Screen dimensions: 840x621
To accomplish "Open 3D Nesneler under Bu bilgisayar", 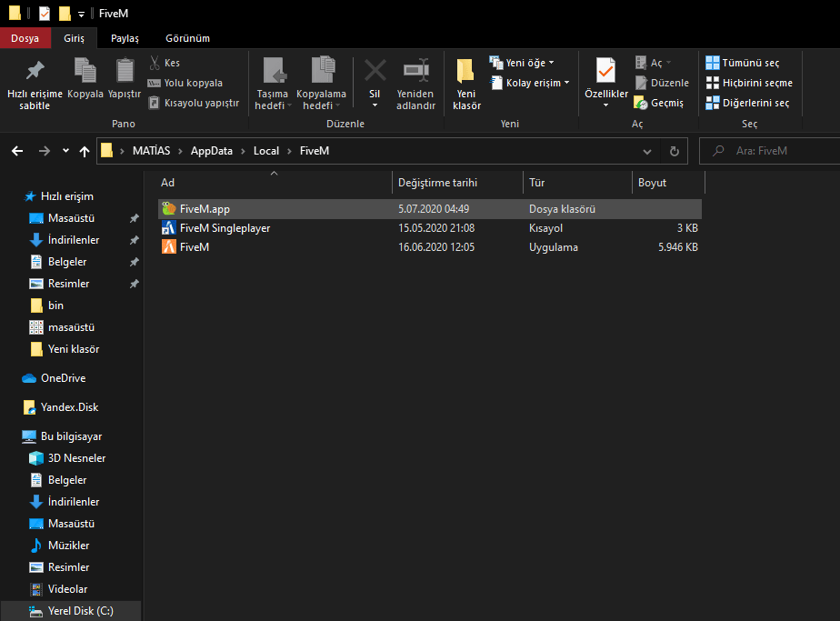I will [x=67, y=458].
